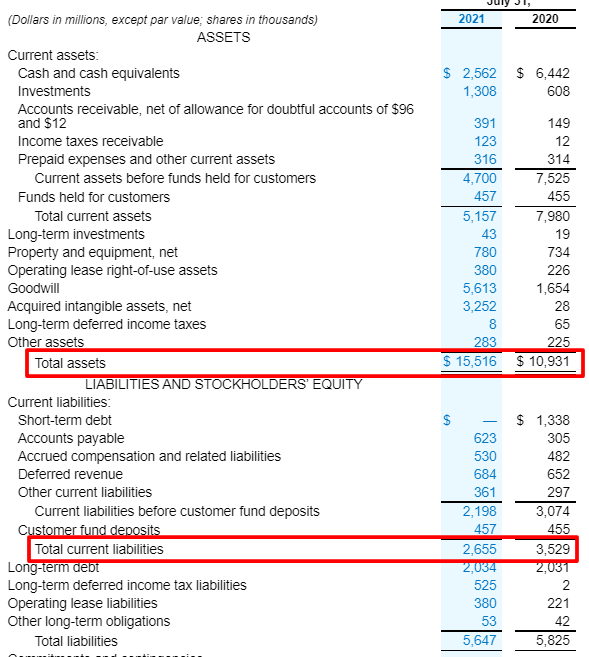Select 2021 accounts payable value 623
This screenshot has width=589, height=657.
(x=485, y=439)
